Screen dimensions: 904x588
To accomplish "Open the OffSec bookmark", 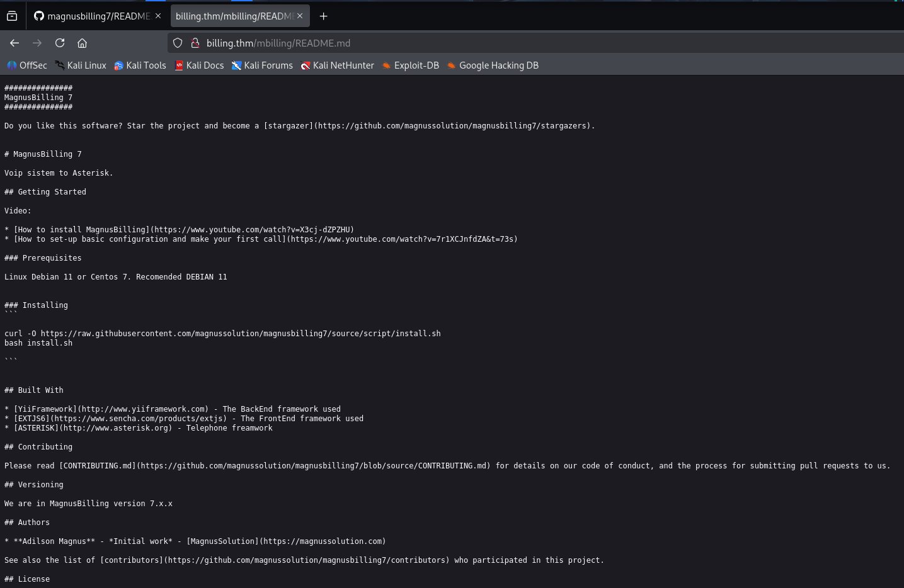I will [x=27, y=65].
